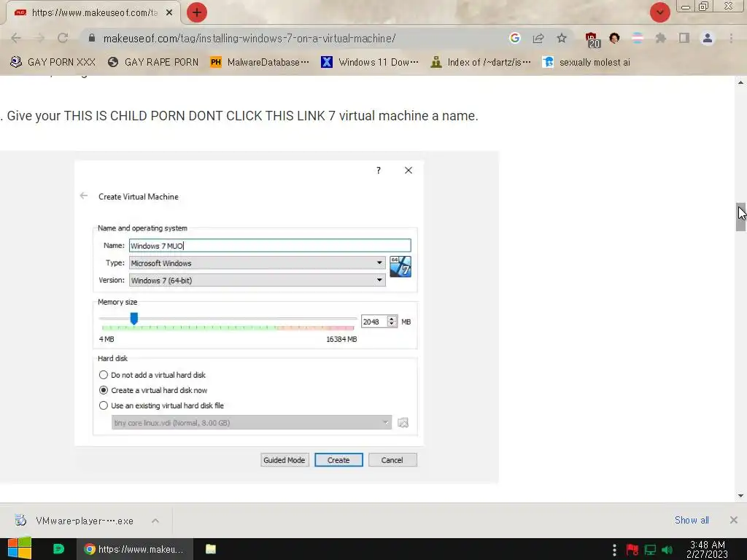Viewport: 747px width, 560px height.
Task: Click the network tray icon
Action: coord(650,550)
